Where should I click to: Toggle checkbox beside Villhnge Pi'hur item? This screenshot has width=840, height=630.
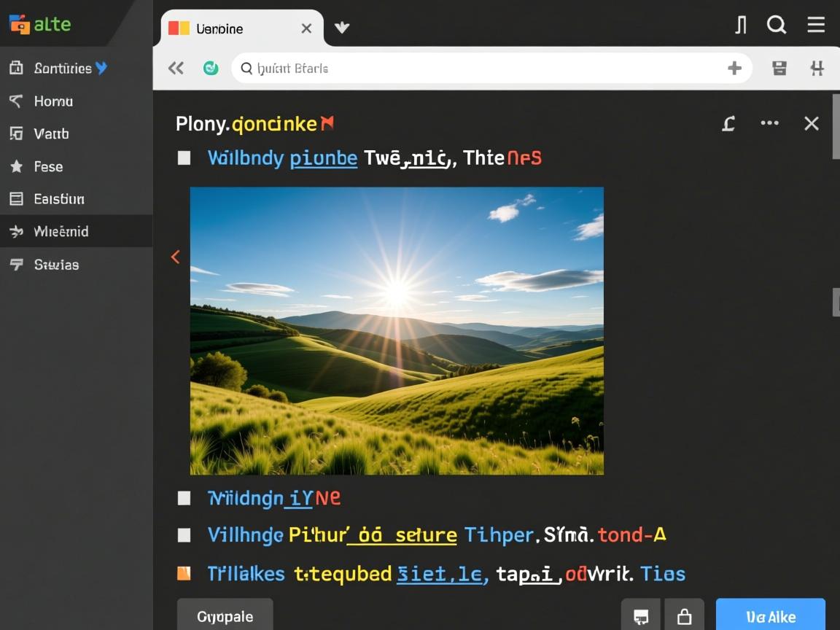[184, 535]
